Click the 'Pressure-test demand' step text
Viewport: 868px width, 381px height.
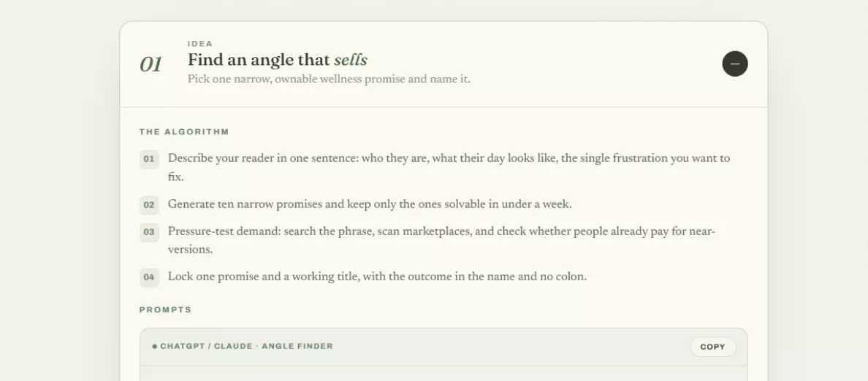pos(442,240)
